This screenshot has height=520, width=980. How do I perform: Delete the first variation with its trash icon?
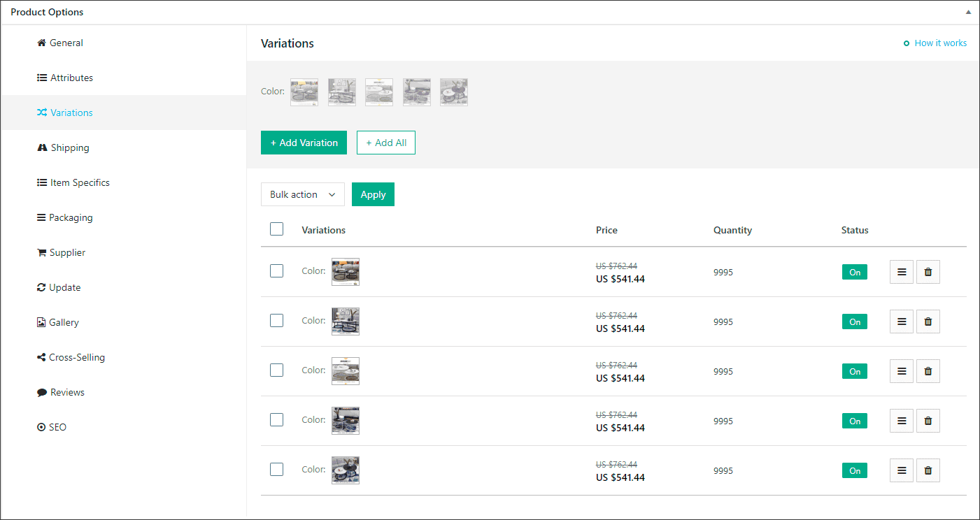click(x=928, y=272)
